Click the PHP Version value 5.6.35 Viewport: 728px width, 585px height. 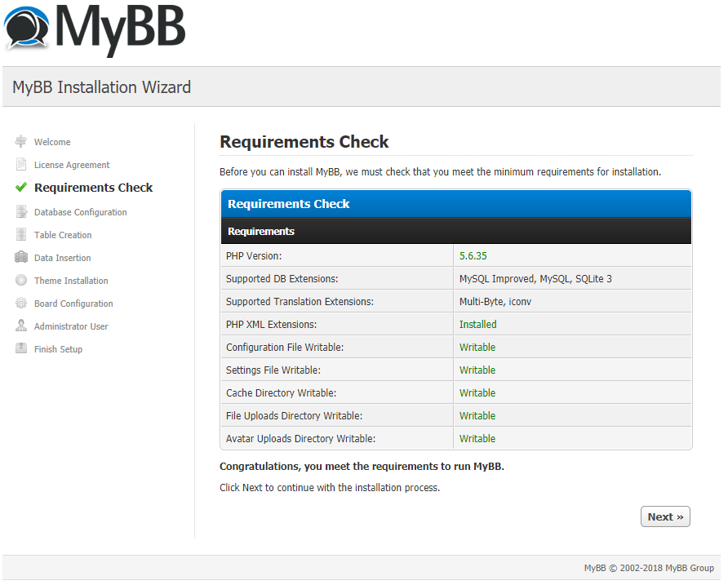click(x=473, y=256)
